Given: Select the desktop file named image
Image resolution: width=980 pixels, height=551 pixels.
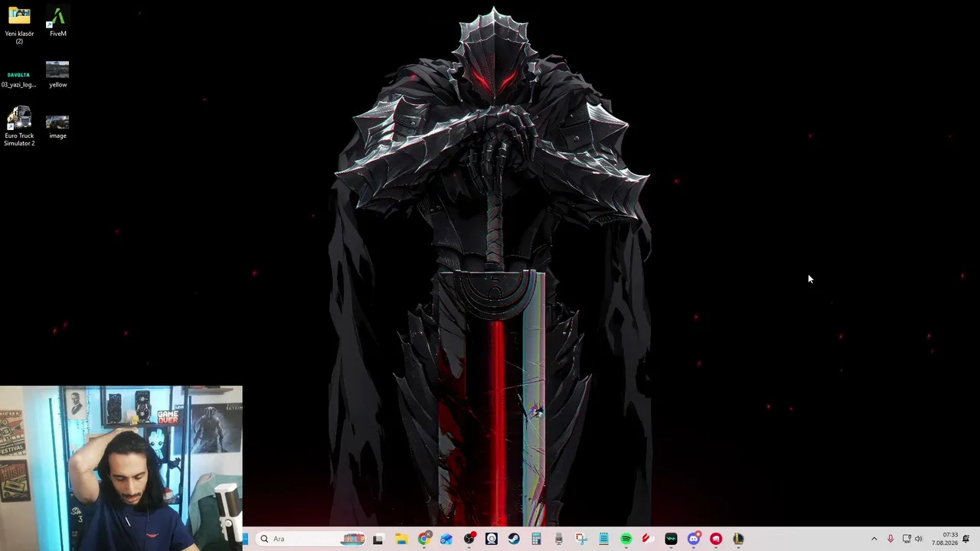Looking at the screenshot, I should [57, 126].
